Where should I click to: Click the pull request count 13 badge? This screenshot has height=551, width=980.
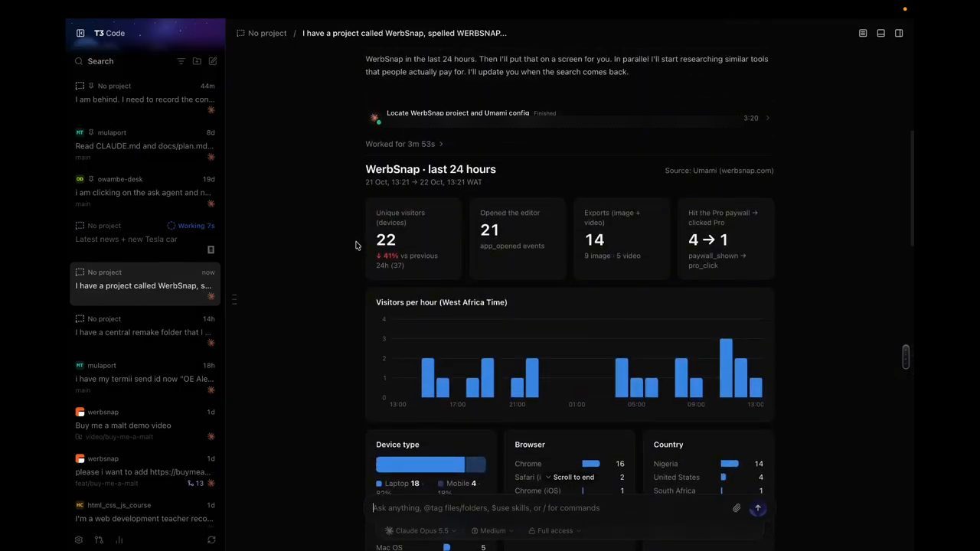[x=196, y=483]
